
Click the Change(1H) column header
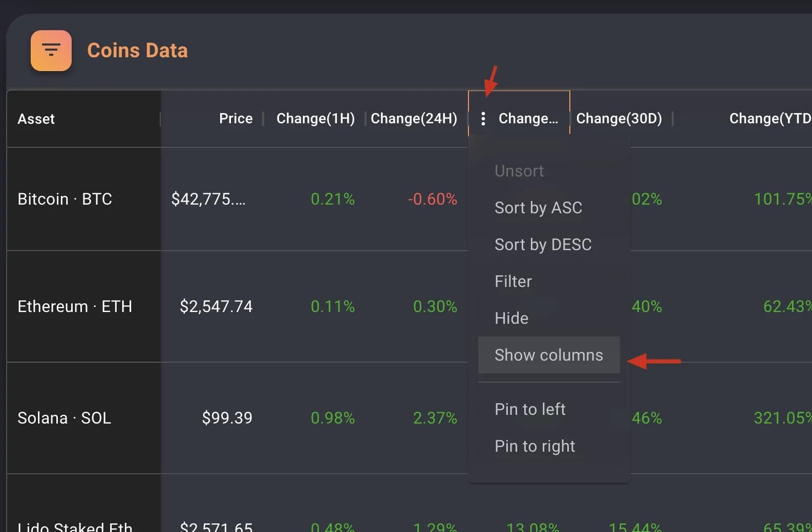click(315, 119)
